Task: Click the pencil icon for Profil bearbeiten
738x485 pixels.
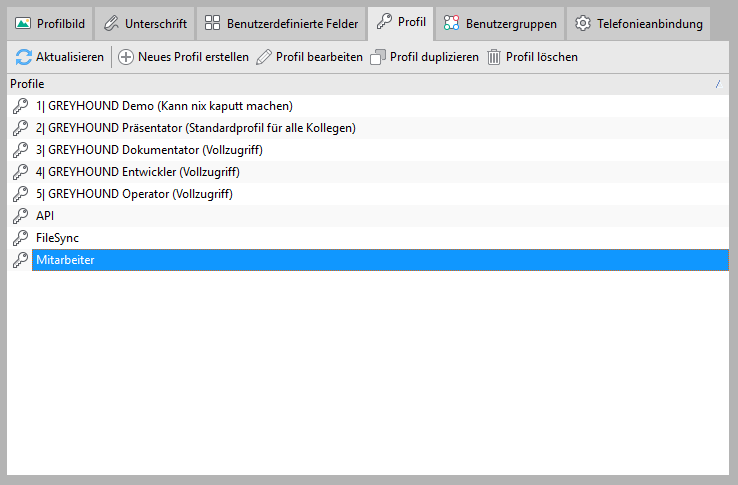Action: [x=264, y=57]
